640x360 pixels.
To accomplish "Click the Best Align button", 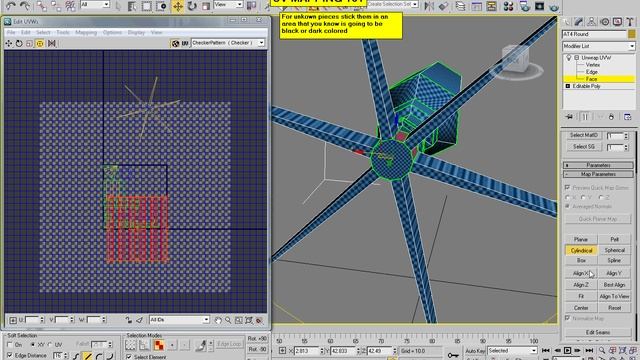I will tap(615, 284).
